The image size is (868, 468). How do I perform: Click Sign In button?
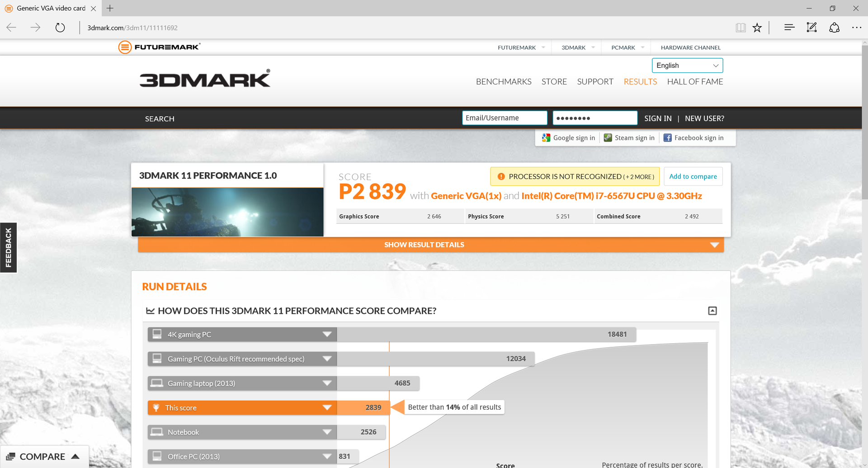[658, 118]
